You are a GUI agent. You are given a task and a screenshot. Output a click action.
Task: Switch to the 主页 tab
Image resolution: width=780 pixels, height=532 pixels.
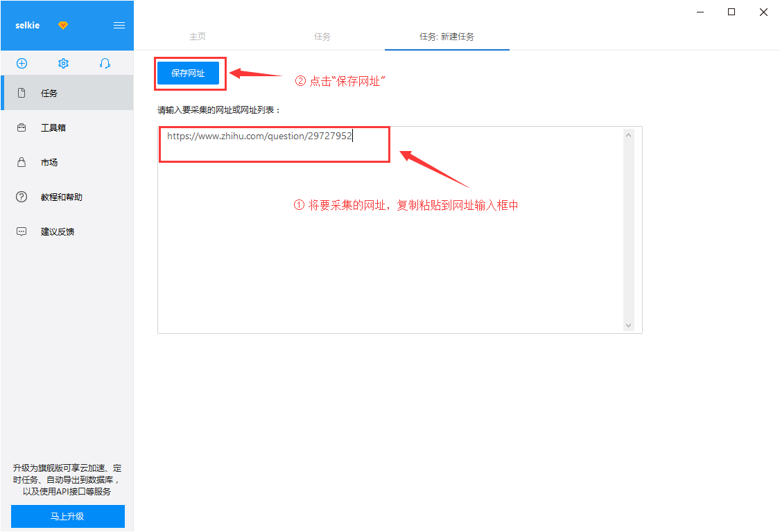pyautogui.click(x=198, y=36)
